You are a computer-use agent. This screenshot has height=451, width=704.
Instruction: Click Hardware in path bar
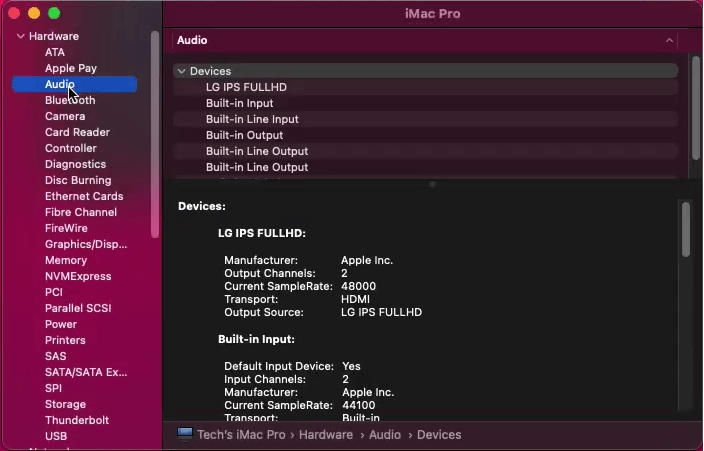pyautogui.click(x=326, y=435)
